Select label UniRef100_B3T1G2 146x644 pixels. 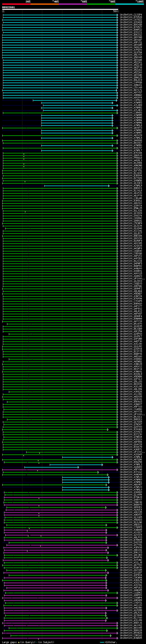pos(131,472)
